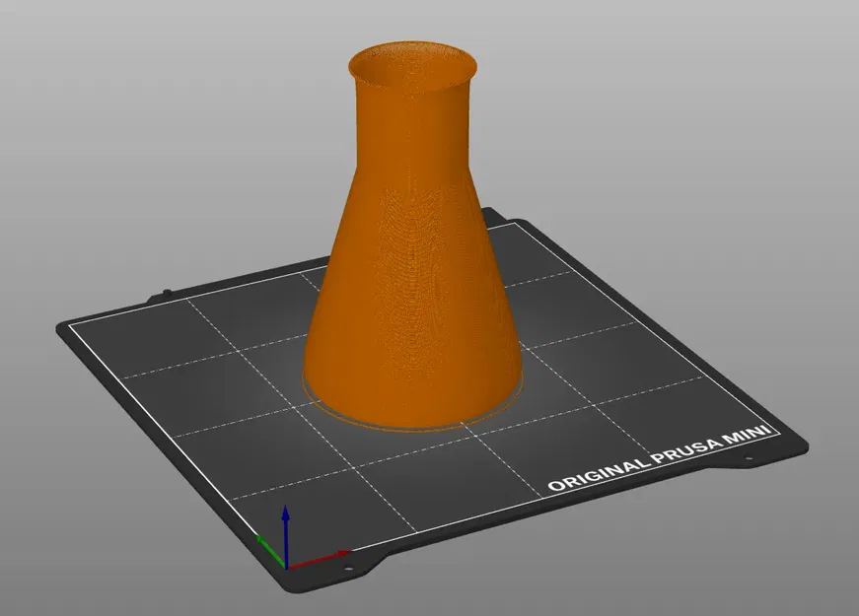This screenshot has width=859, height=616.
Task: Click the screw hole near the axis origin
Action: pos(349,568)
